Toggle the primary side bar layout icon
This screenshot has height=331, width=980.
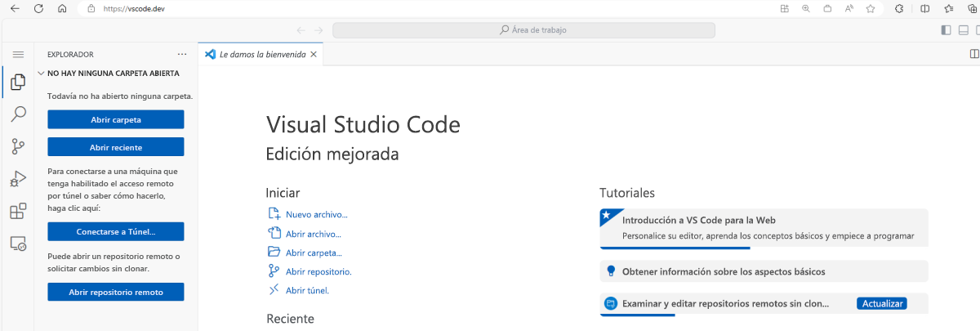coord(946,30)
